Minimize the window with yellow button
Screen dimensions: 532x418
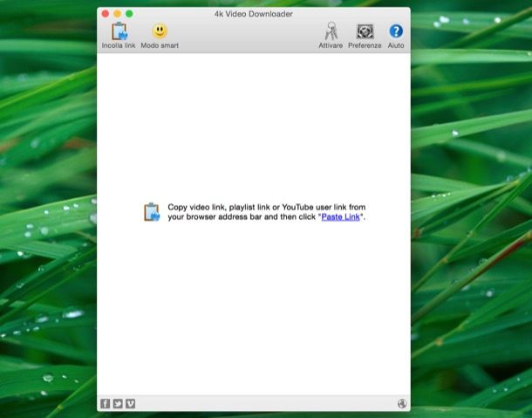pyautogui.click(x=118, y=14)
